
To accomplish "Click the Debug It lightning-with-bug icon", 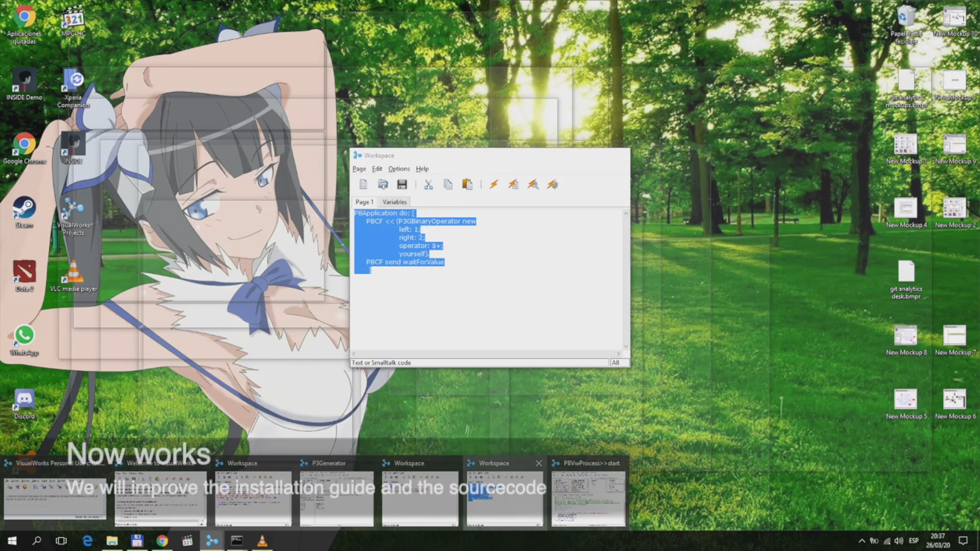I will pos(552,184).
